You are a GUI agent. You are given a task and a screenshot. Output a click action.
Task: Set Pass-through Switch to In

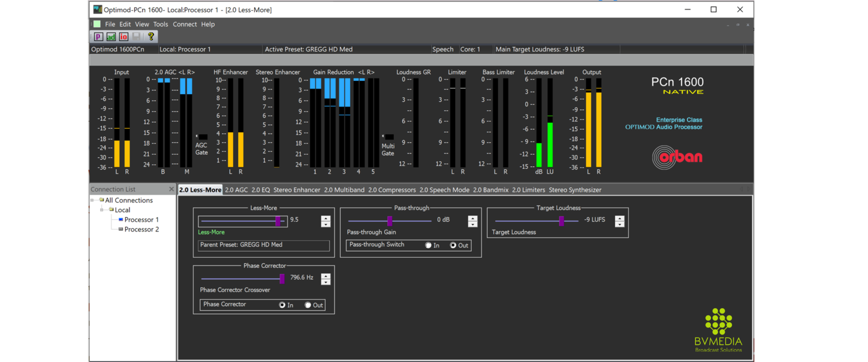(428, 245)
